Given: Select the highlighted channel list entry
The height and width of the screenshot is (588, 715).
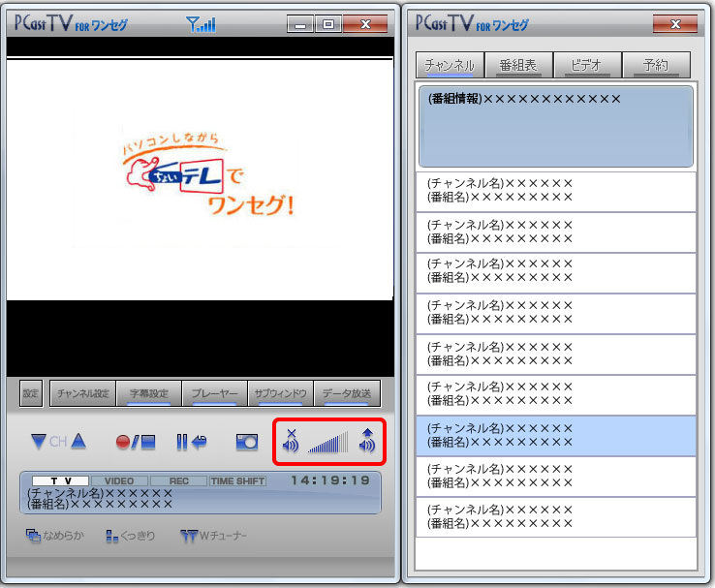Looking at the screenshot, I should coord(556,436).
